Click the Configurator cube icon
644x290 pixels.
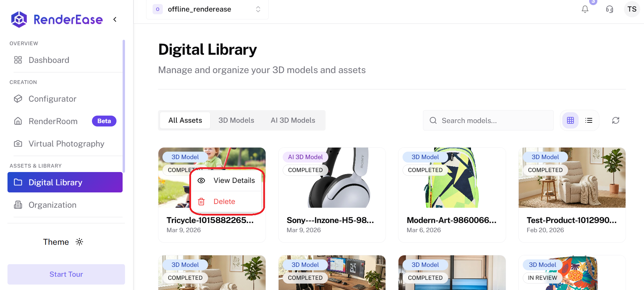point(18,99)
